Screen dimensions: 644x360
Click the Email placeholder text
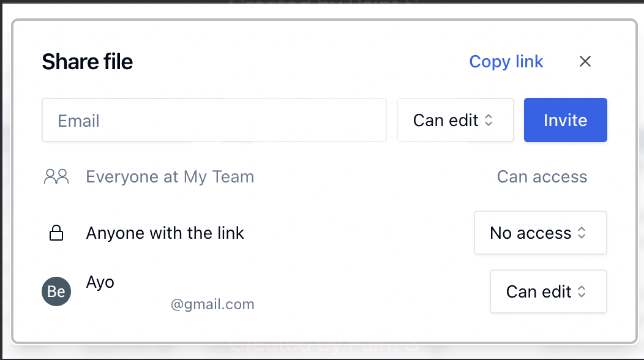tap(78, 121)
